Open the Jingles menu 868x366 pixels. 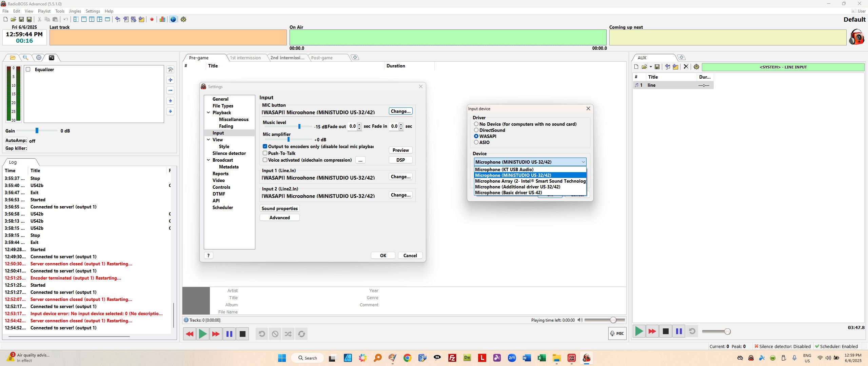75,11
